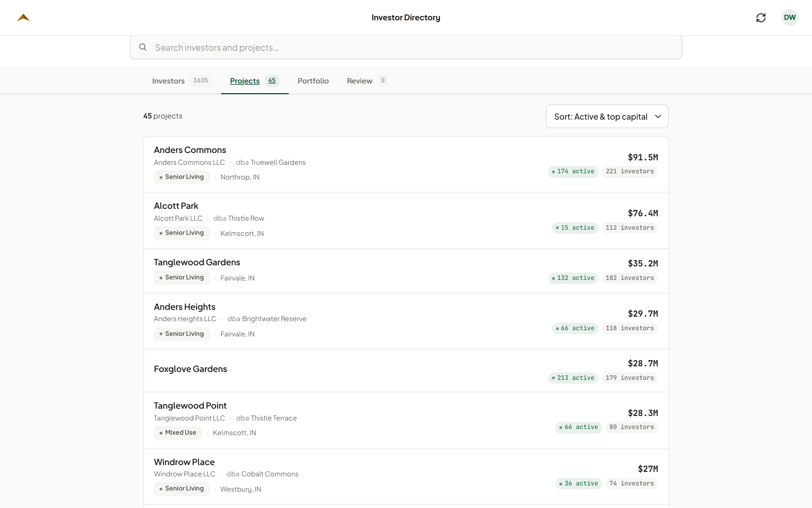
Task: Click the 182 investors badge
Action: click(x=630, y=278)
